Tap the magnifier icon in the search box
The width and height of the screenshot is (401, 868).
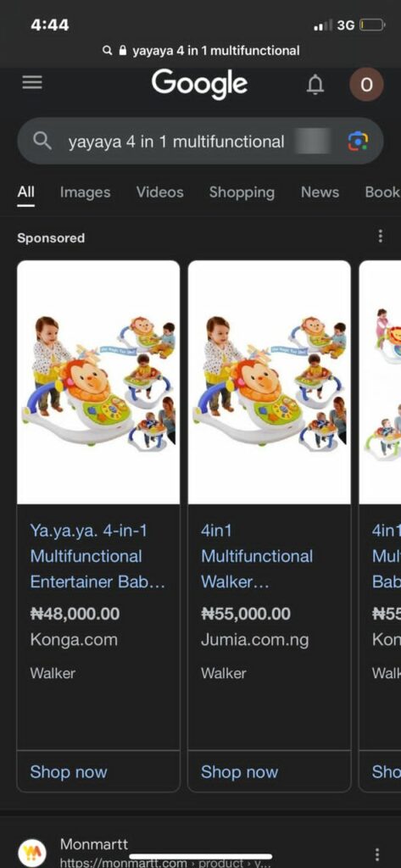42,142
